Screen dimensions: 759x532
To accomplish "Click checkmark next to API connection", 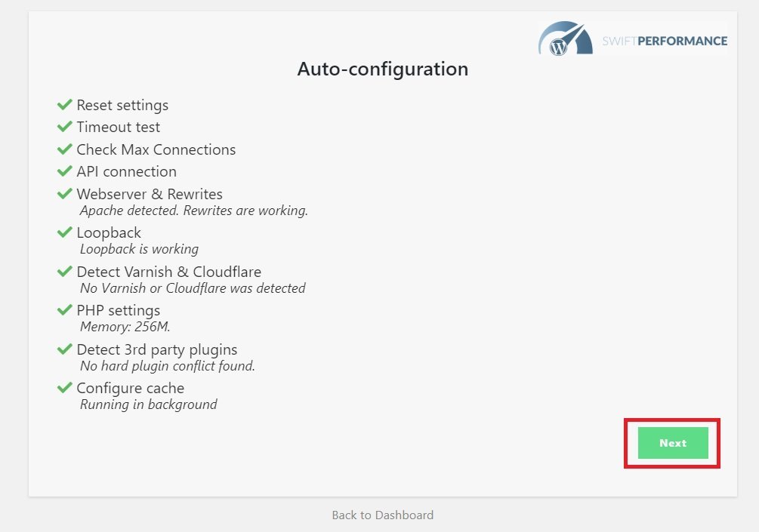I will click(64, 171).
